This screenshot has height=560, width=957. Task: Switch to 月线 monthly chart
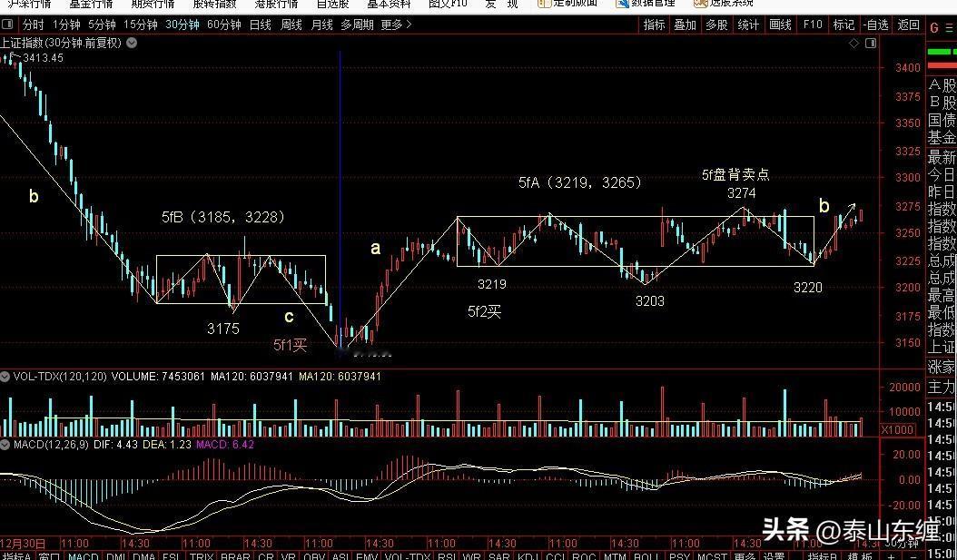click(321, 25)
